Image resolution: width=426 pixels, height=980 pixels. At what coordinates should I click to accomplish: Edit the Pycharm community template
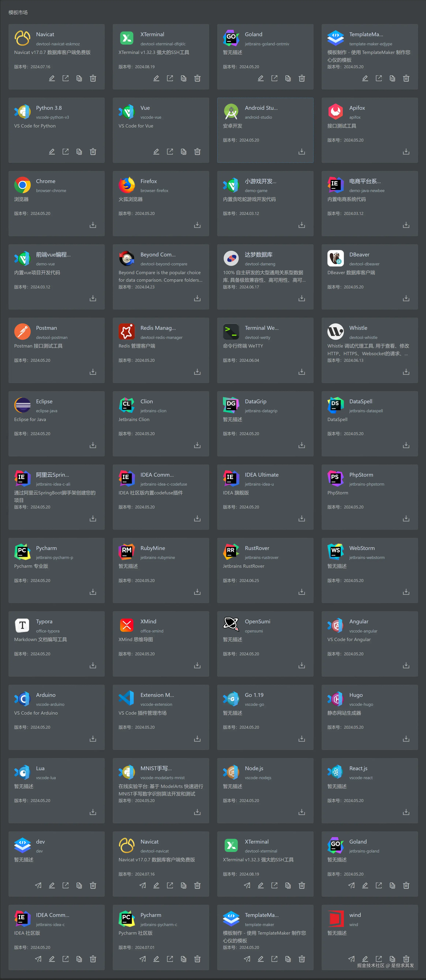[x=156, y=959]
